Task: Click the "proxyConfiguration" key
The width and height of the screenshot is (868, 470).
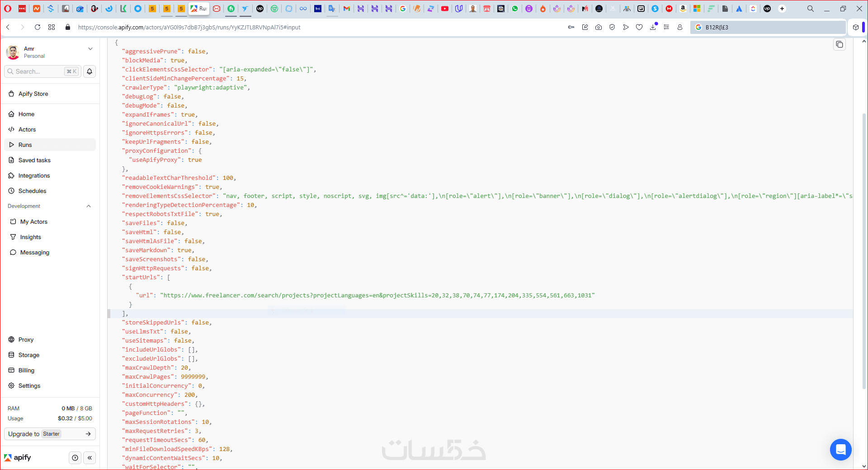Action: (x=157, y=151)
